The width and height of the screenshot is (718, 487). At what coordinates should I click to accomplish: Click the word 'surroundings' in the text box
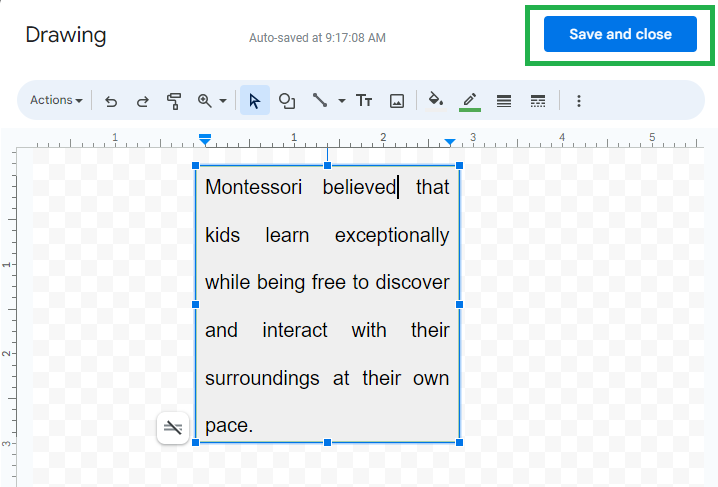(x=262, y=379)
